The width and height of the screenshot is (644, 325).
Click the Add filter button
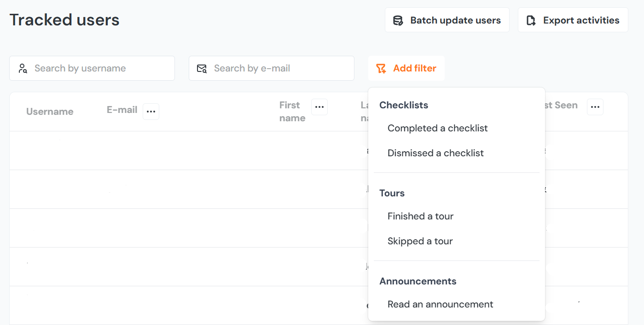[x=406, y=69]
